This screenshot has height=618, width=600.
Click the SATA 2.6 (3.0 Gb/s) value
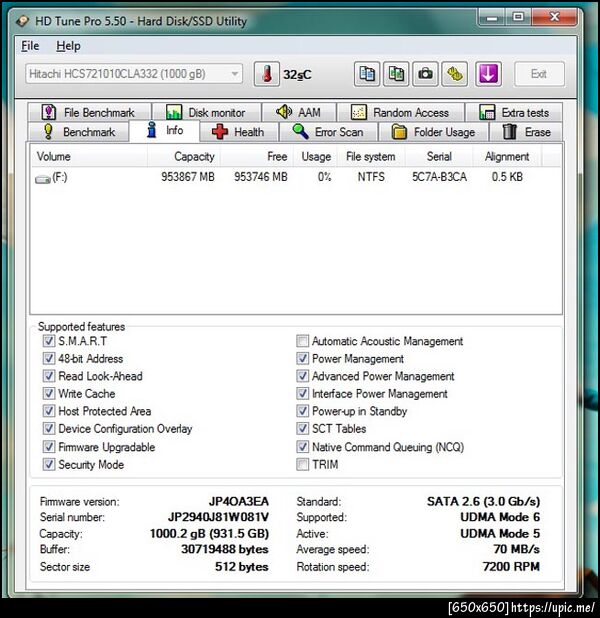(x=483, y=501)
